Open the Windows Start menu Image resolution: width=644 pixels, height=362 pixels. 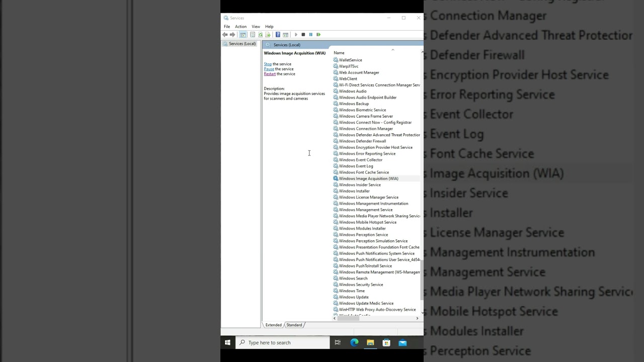point(227,342)
